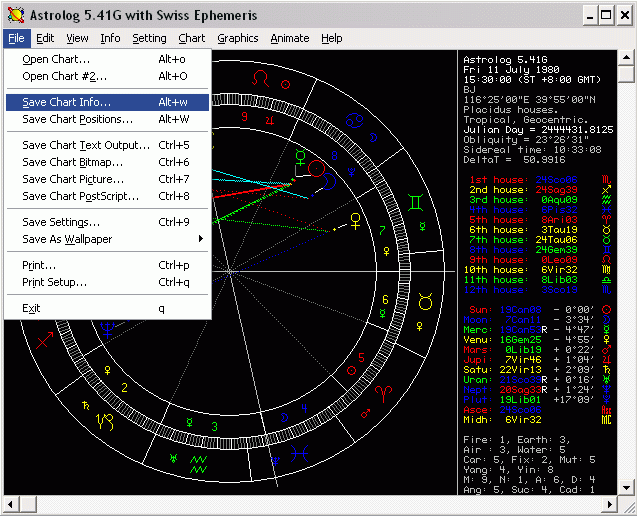The width and height of the screenshot is (637, 516).
Task: Click the large blue Moon crescent in chart
Action: pyautogui.click(x=329, y=182)
